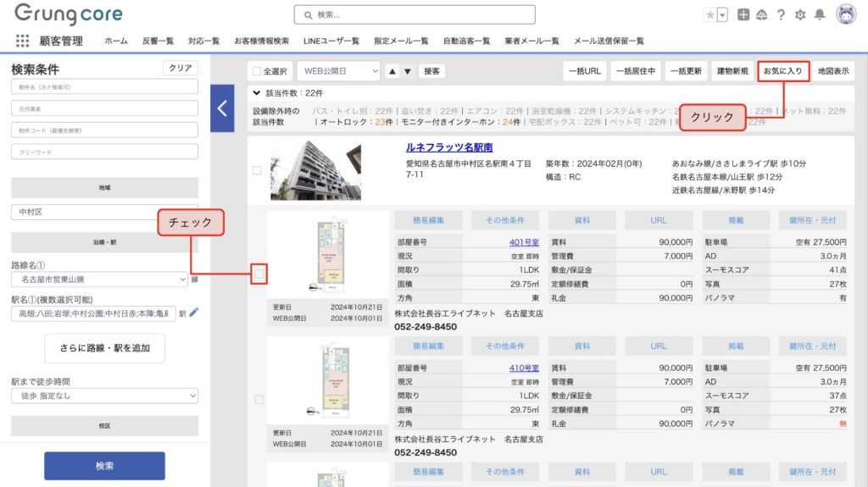Collapse the search panel with blue arrow
868x487 pixels.
pyautogui.click(x=222, y=108)
